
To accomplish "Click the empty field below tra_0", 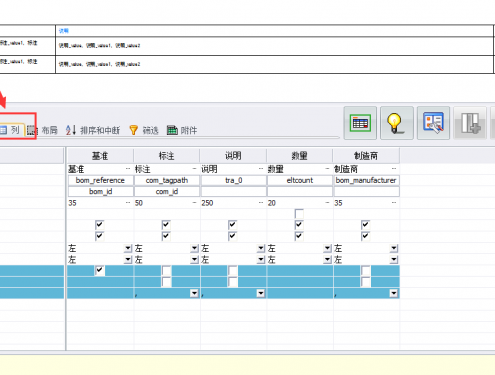I will (233, 192).
